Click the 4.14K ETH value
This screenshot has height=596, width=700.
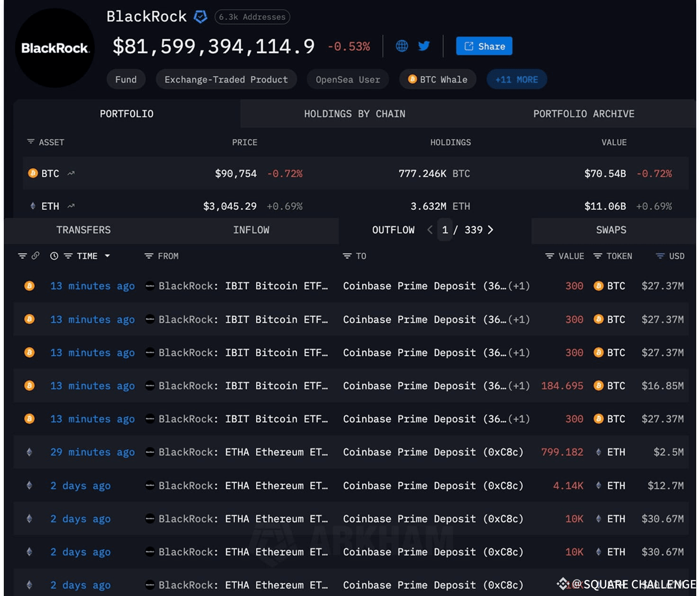[568, 486]
